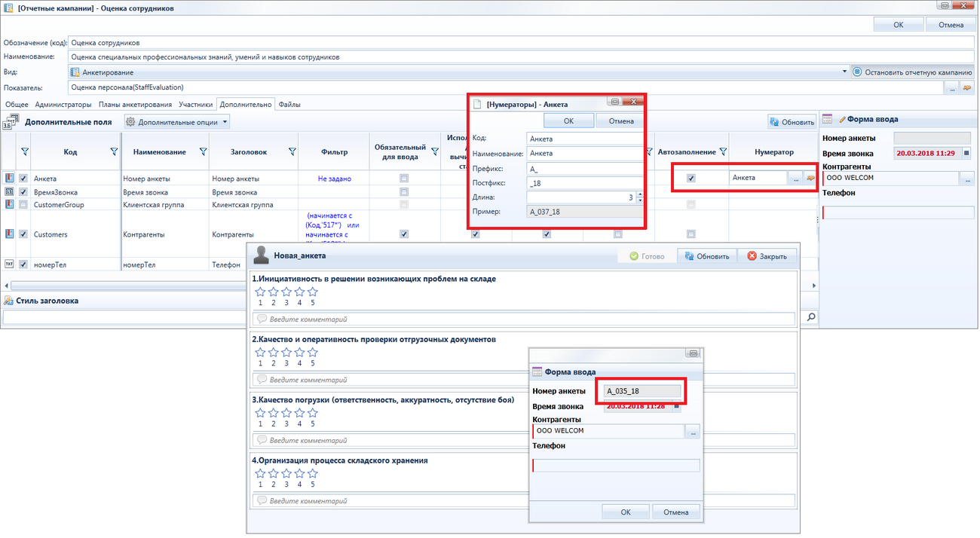Click Дополнительные поля panel icon
Image resolution: width=980 pixels, height=538 pixels.
[11, 121]
